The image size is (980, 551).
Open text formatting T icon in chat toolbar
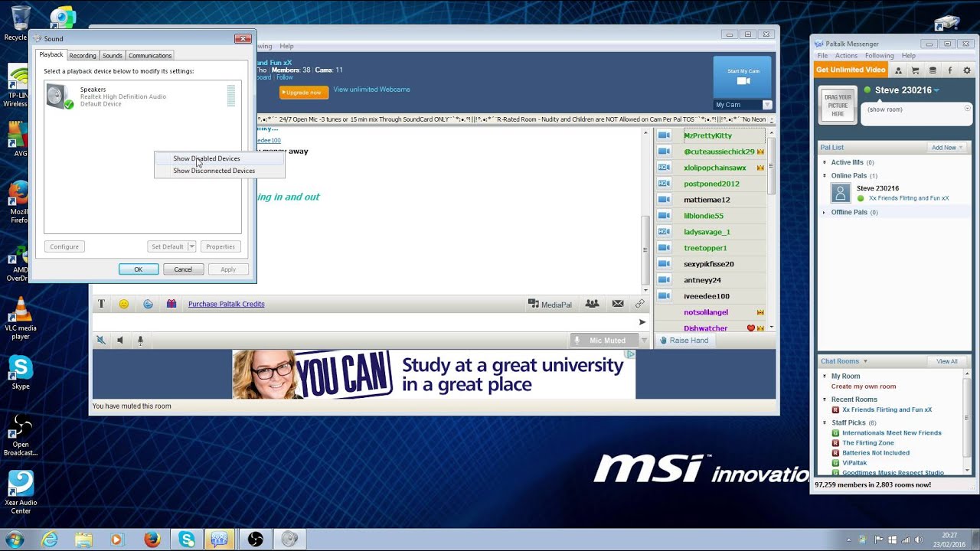100,304
